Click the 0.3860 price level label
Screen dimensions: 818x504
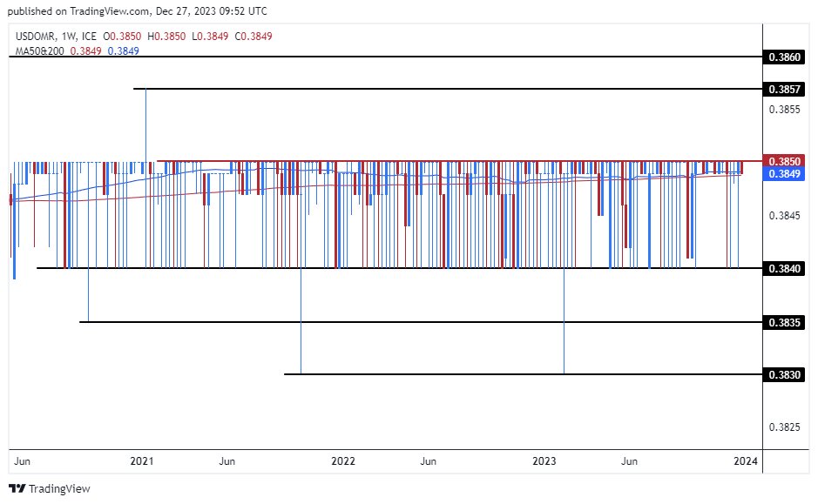[x=783, y=57]
